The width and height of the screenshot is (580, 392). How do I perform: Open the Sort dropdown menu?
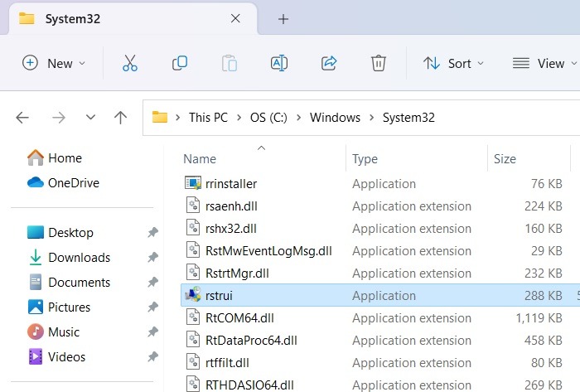453,63
